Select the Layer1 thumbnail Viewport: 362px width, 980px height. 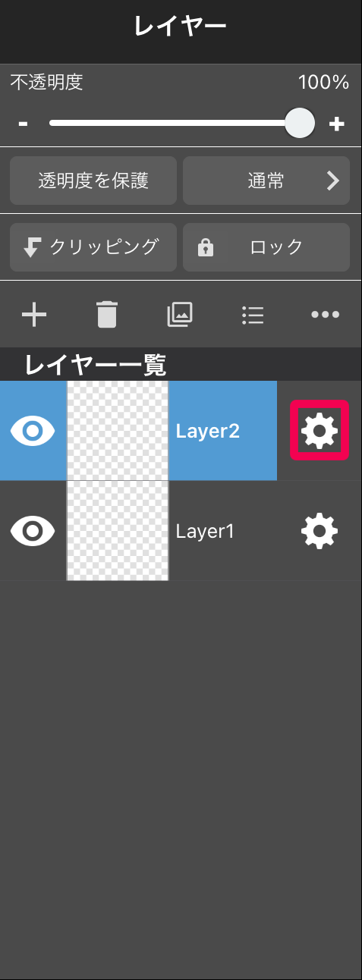tap(118, 531)
